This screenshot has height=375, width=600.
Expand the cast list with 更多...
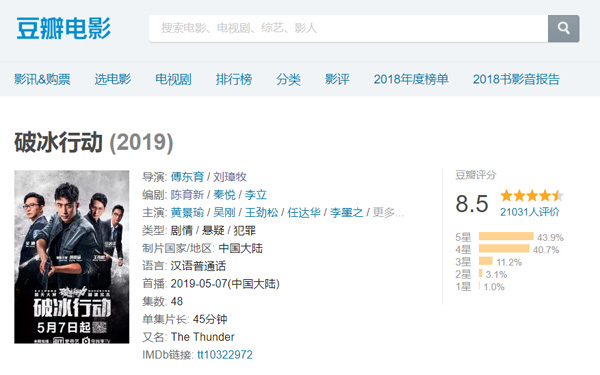388,212
